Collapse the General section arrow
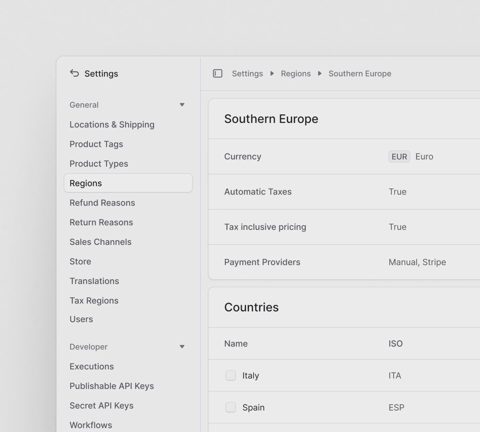Viewport: 480px width, 432px height. pyautogui.click(x=182, y=105)
